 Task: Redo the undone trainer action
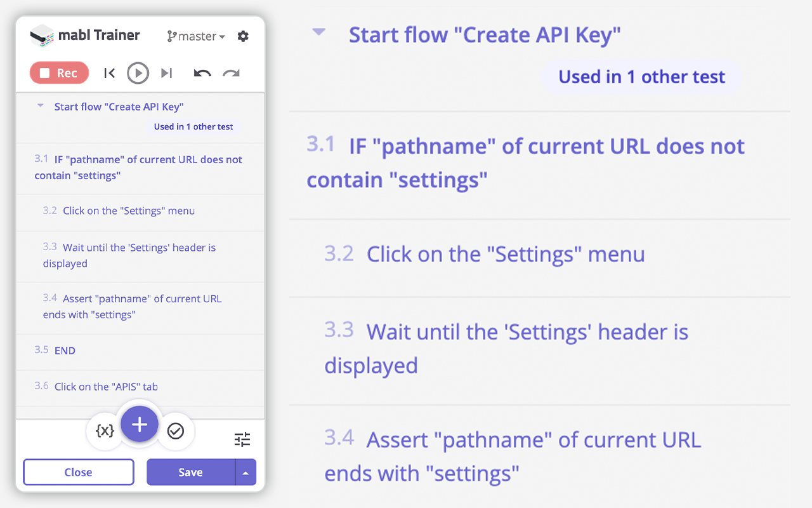231,72
